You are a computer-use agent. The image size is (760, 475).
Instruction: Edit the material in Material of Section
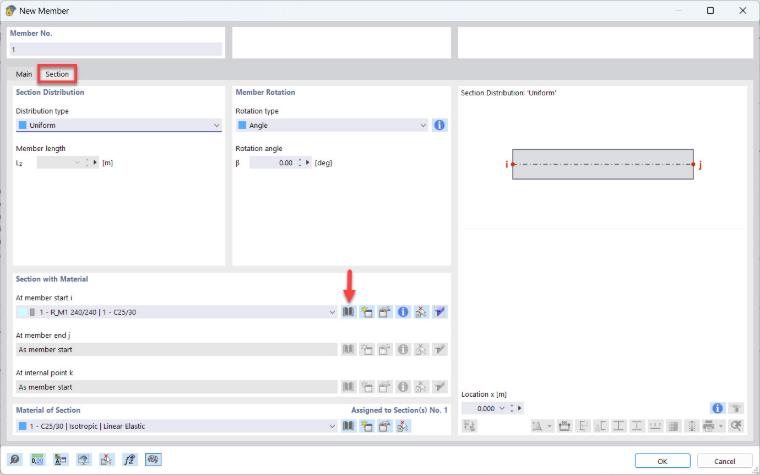[x=385, y=426]
